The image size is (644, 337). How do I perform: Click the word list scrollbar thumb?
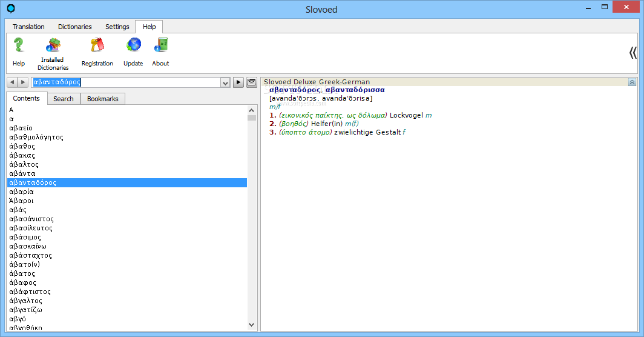(x=252, y=118)
